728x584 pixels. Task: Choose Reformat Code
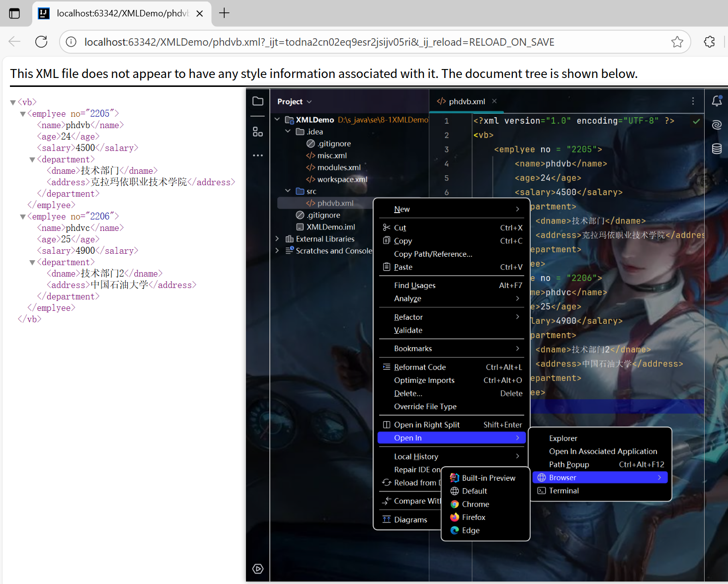tap(451, 367)
